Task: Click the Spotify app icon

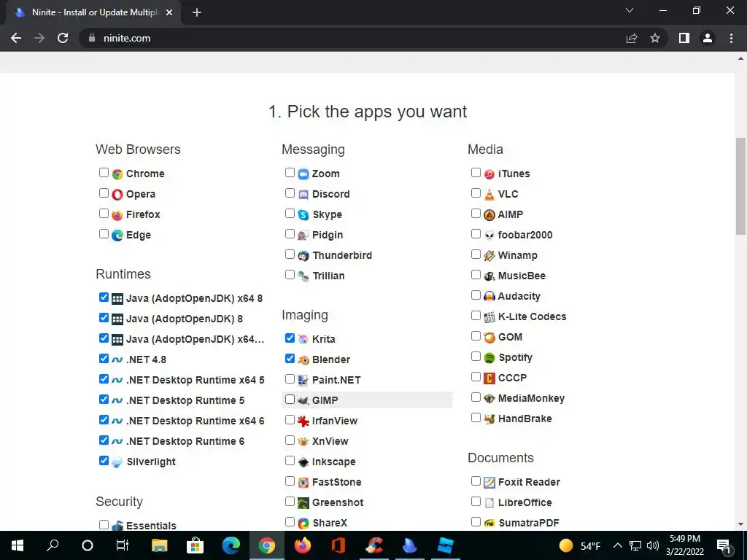Action: (x=489, y=357)
